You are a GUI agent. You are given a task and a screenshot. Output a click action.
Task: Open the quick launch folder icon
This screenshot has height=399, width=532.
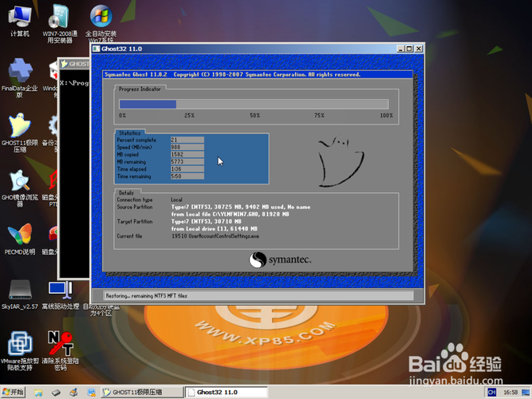[x=38, y=393]
